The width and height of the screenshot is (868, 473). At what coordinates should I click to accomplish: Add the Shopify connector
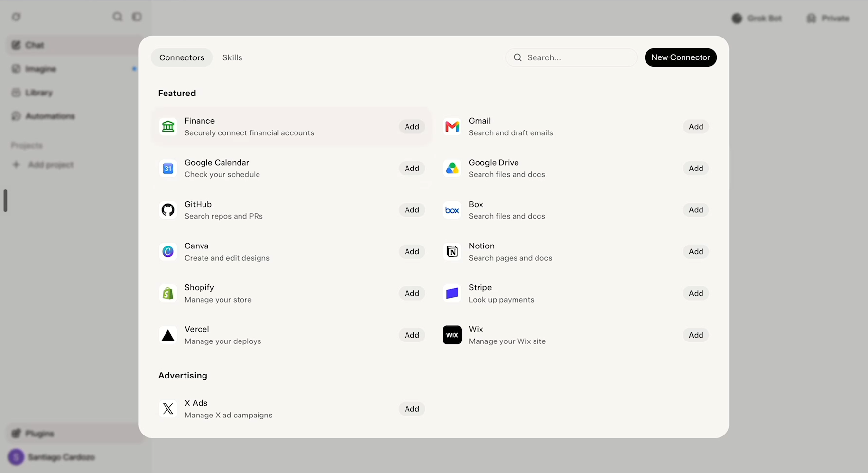click(412, 293)
